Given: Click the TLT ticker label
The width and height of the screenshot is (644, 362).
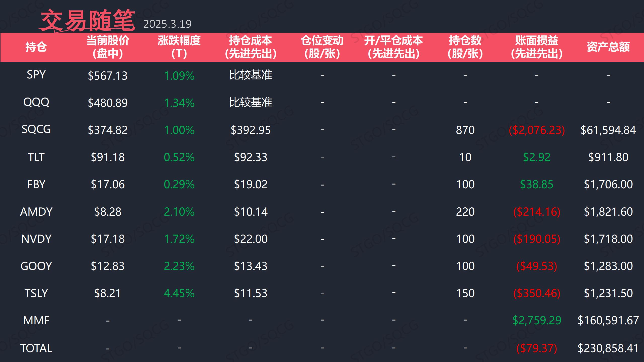Looking at the screenshot, I should [36, 157].
